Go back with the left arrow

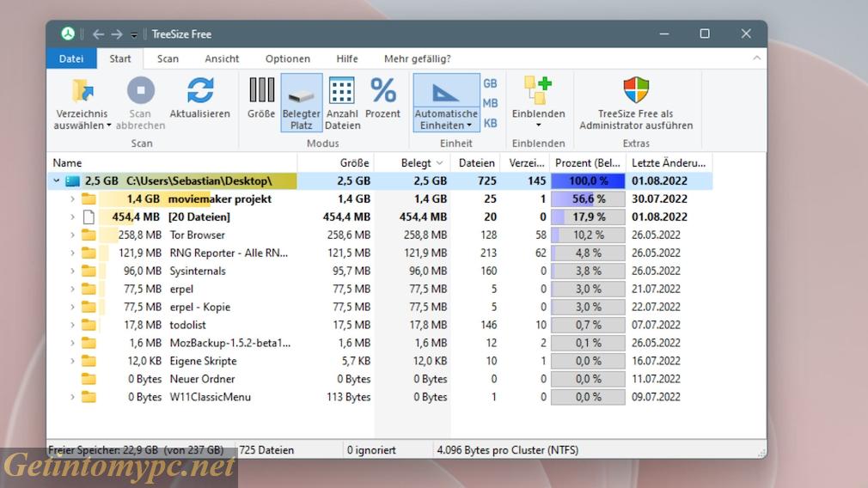coord(98,34)
